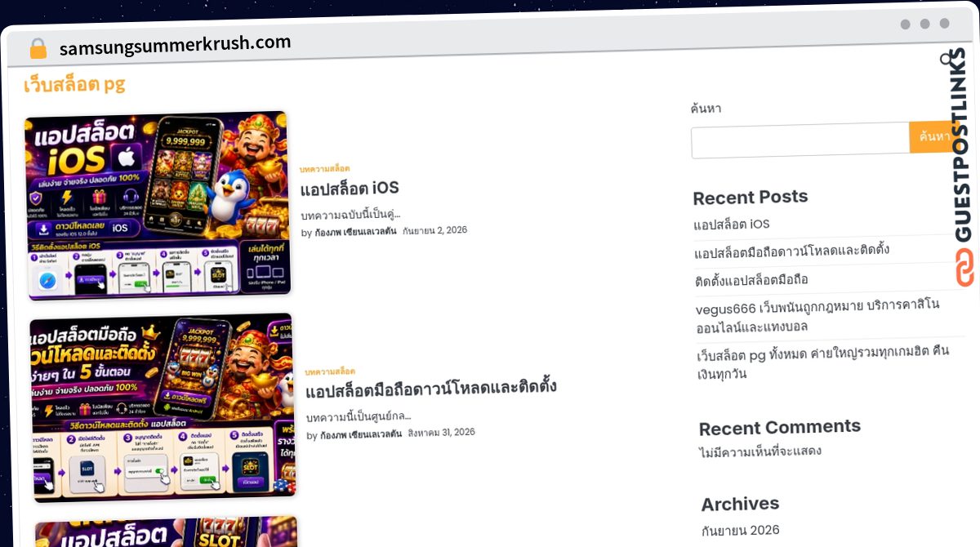This screenshot has width=980, height=547.
Task: Open the แอปสล็อตมือถือดาวน์โหลด banner thumbnail
Action: [163, 407]
